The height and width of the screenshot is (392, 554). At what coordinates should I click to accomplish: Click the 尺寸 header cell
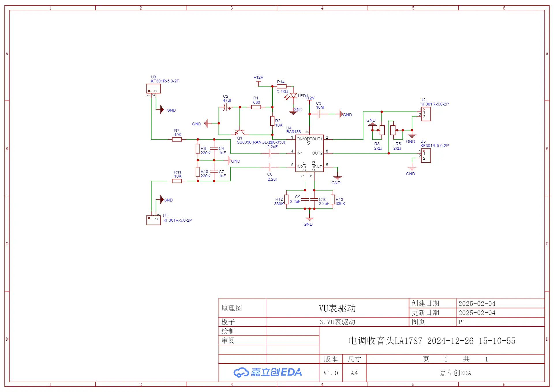pyautogui.click(x=354, y=359)
